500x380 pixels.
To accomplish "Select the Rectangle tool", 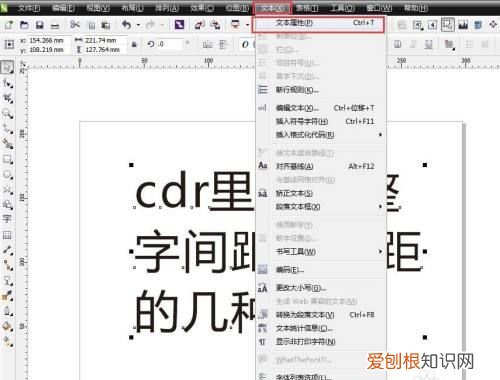I will 7,159.
